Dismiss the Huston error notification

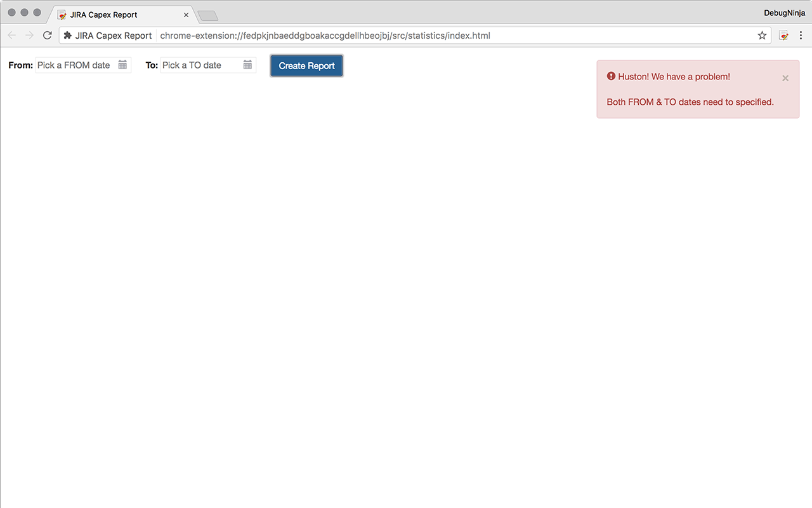tap(785, 77)
